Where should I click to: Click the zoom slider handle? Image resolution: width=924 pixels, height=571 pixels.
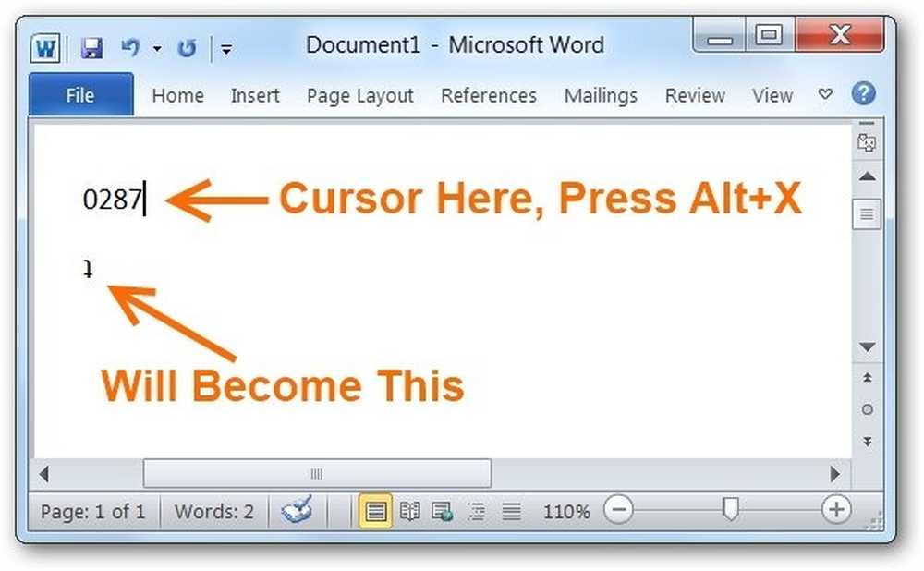730,509
